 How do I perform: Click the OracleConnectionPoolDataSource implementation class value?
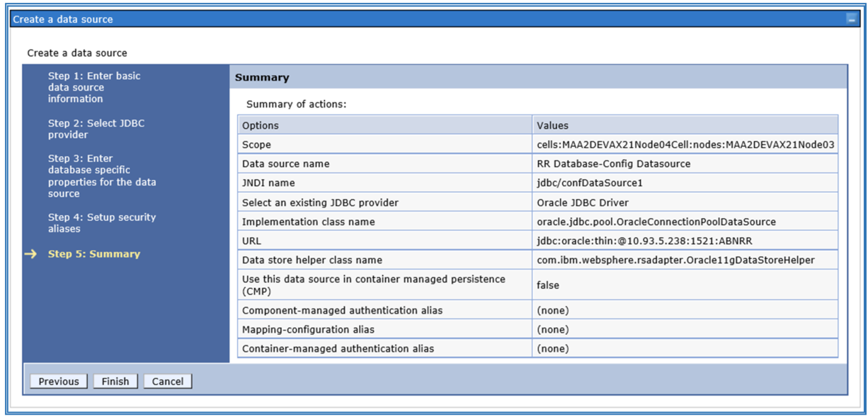(x=656, y=222)
